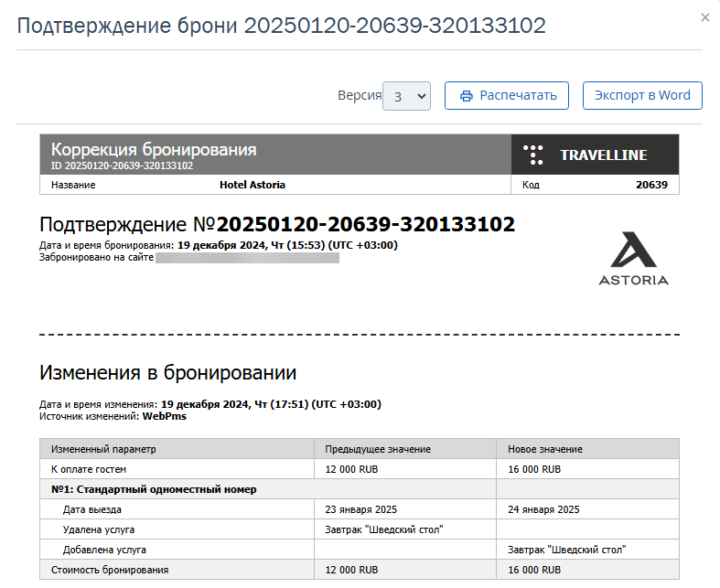
Task: Click the Стоимость бронирования row label
Action: 110,570
